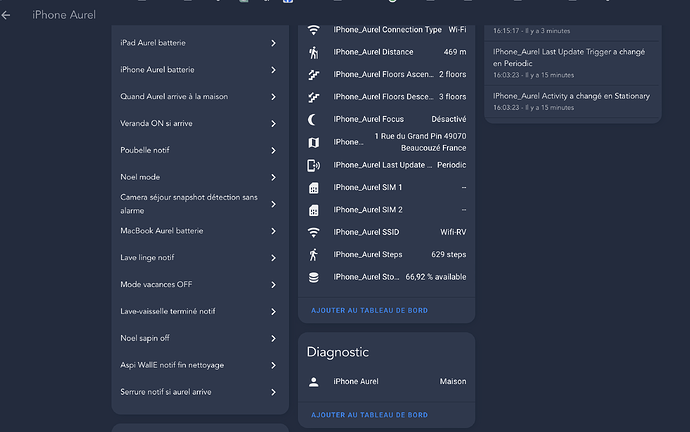The width and height of the screenshot is (690, 432).
Task: Open Serrure notif si aurel arrive chevron
Action: [273, 392]
